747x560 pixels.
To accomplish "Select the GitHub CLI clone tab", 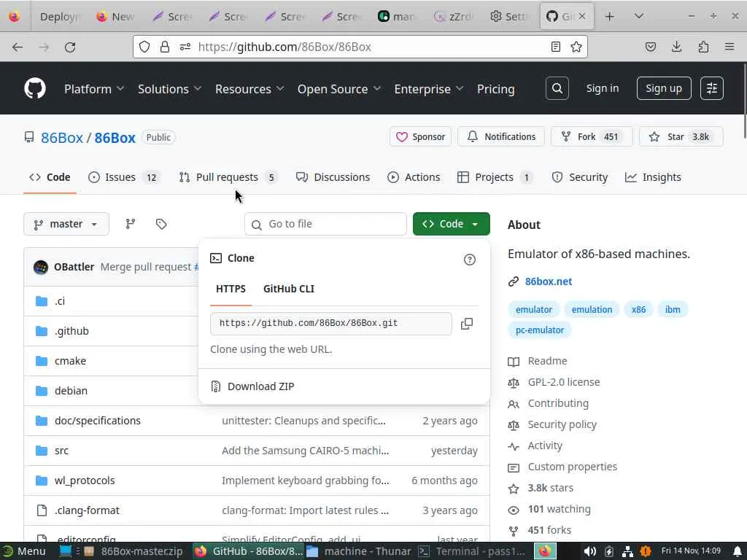I will [289, 289].
